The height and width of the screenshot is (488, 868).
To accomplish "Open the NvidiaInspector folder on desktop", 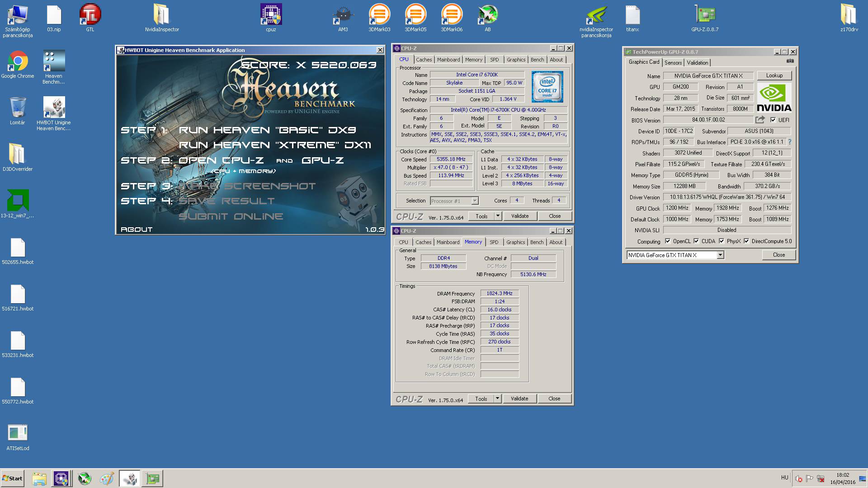I will point(162,18).
